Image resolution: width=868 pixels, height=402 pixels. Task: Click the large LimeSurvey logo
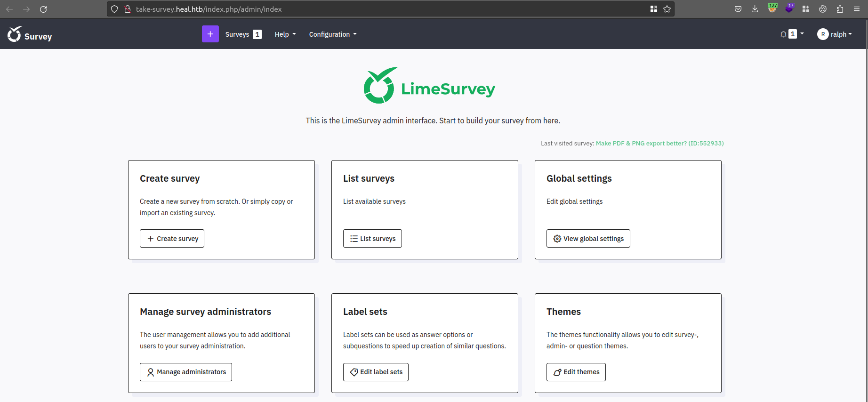point(429,85)
